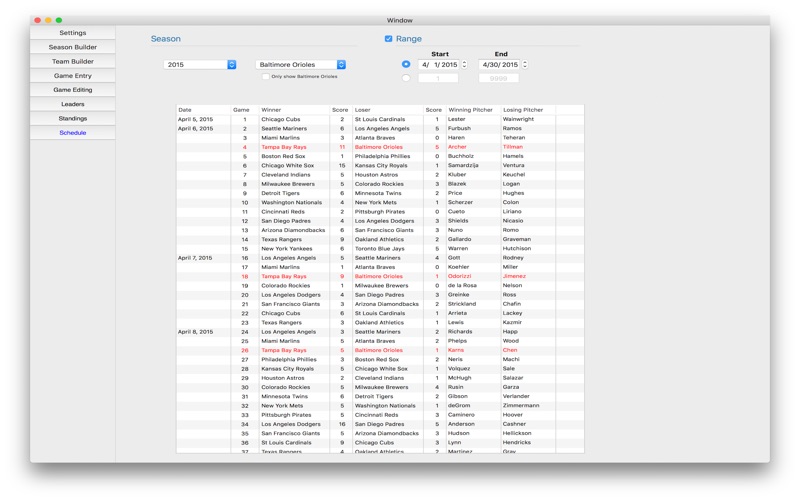
Task: Click the End date field 4/30/2015
Action: (498, 65)
